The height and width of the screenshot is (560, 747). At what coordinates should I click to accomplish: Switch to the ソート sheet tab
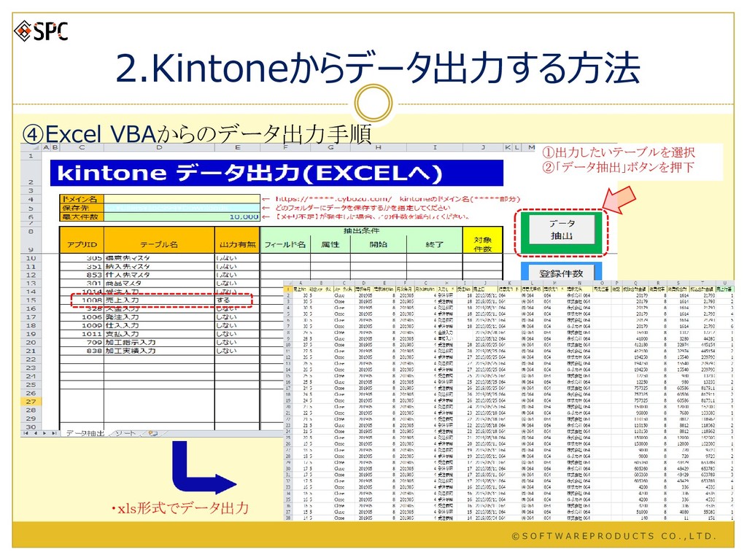pos(125,433)
